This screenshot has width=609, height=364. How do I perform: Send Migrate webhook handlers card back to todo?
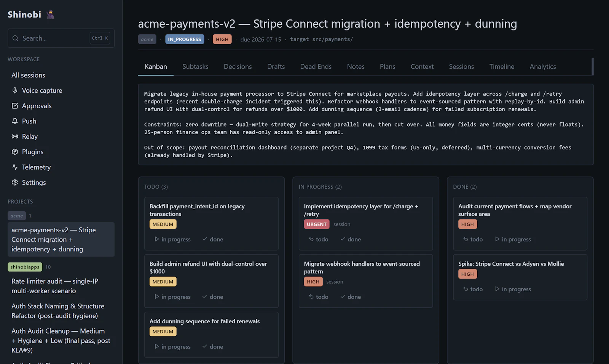pyautogui.click(x=319, y=297)
